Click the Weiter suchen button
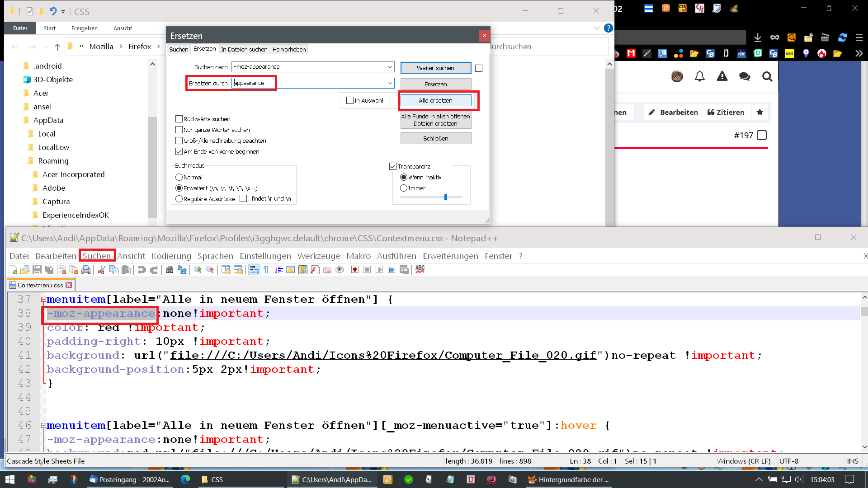This screenshot has height=488, width=868. (x=435, y=68)
